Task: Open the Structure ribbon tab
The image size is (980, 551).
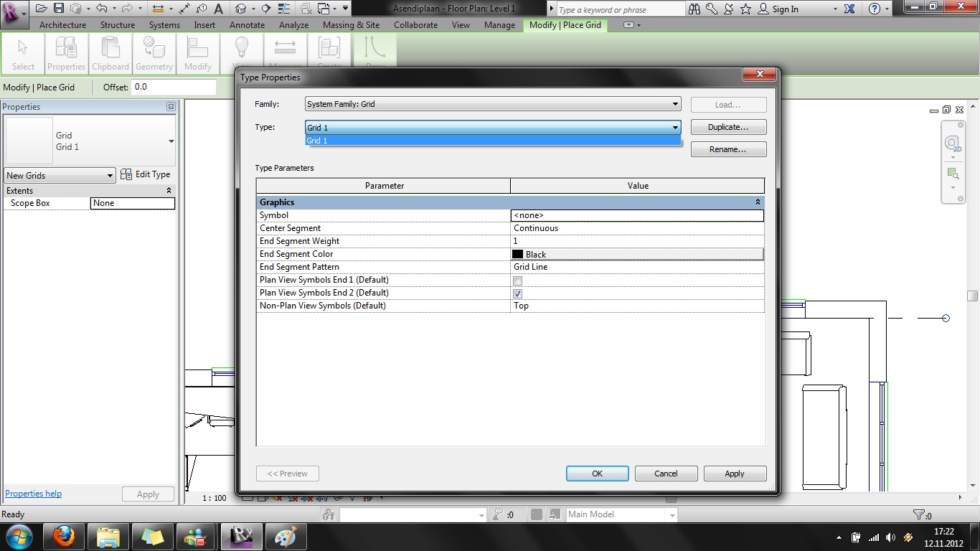Action: (x=118, y=25)
